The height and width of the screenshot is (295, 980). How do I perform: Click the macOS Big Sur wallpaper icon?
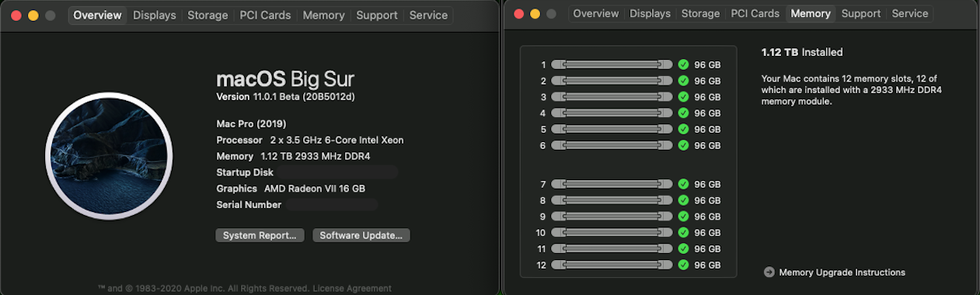pos(109,157)
